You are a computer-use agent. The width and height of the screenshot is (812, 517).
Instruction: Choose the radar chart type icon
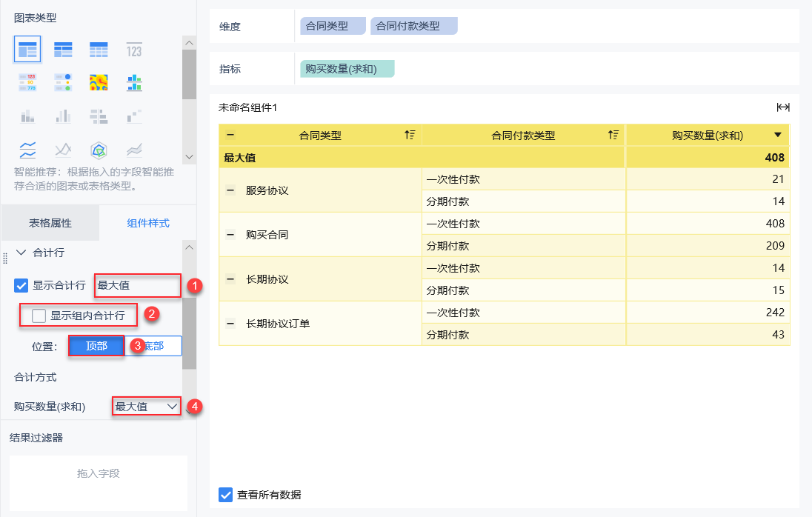point(99,150)
